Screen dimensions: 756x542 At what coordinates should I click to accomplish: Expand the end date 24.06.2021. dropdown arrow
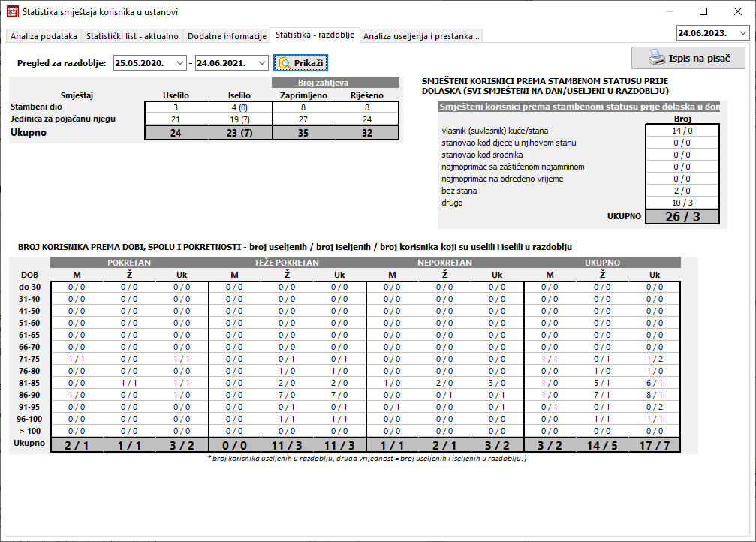tap(261, 64)
